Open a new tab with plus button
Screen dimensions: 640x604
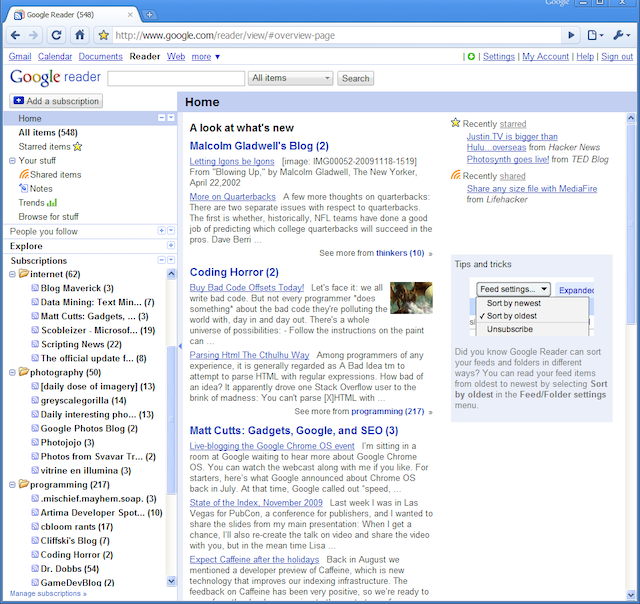149,15
